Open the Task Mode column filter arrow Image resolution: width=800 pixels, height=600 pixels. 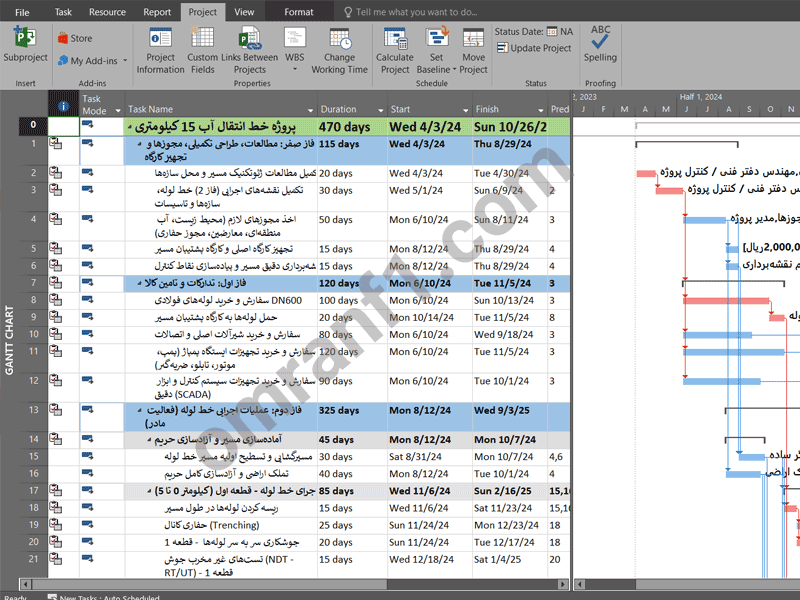(117, 110)
